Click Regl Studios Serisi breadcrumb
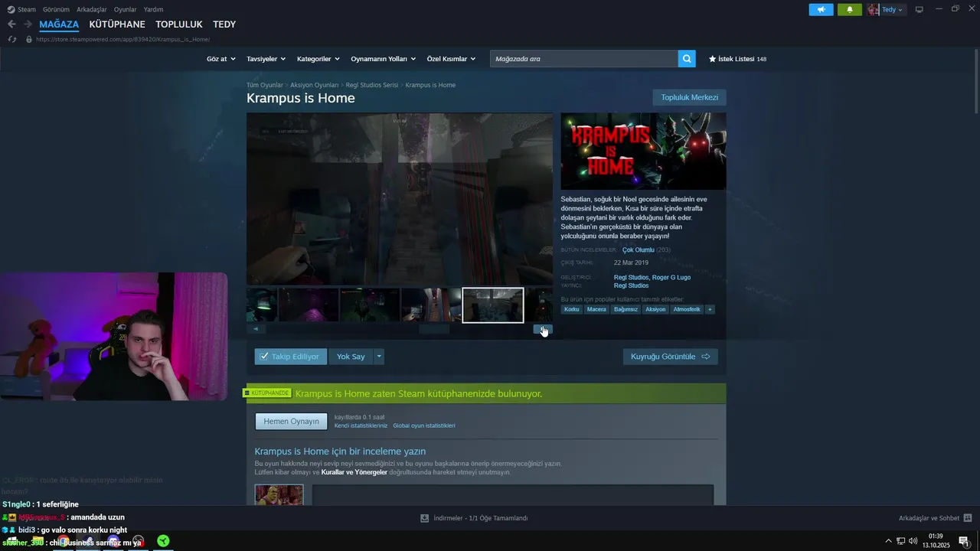The height and width of the screenshot is (551, 980). click(x=372, y=85)
